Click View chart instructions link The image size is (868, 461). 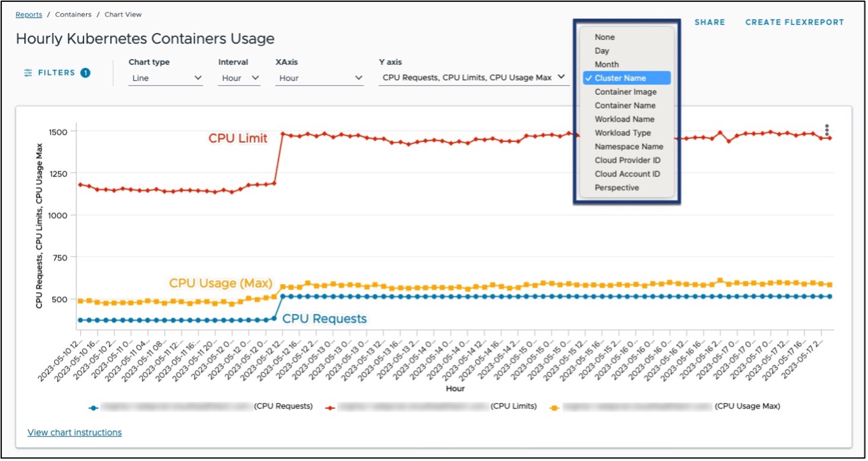click(73, 432)
